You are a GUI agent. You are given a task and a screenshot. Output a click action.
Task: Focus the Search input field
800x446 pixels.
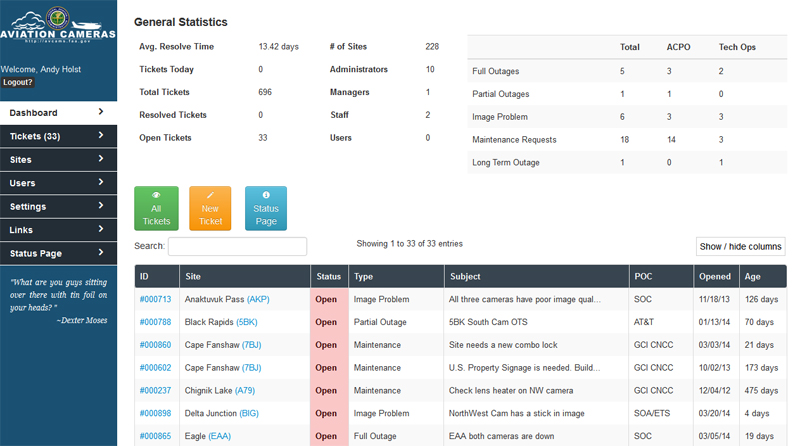tap(237, 246)
